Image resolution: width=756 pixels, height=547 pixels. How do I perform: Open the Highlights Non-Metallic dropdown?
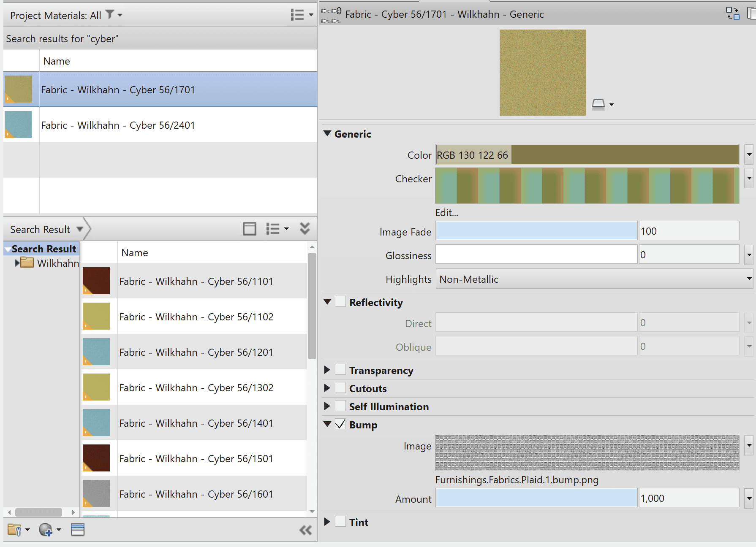pos(594,279)
